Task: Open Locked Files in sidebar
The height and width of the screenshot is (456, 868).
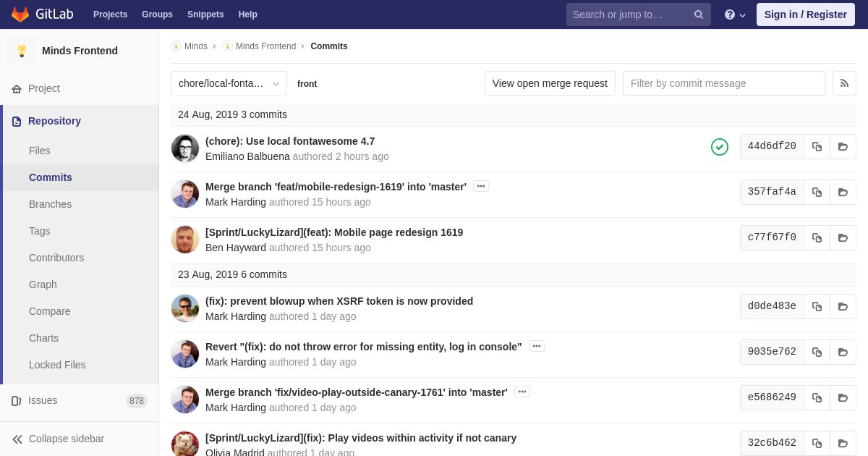Action: pyautogui.click(x=57, y=365)
